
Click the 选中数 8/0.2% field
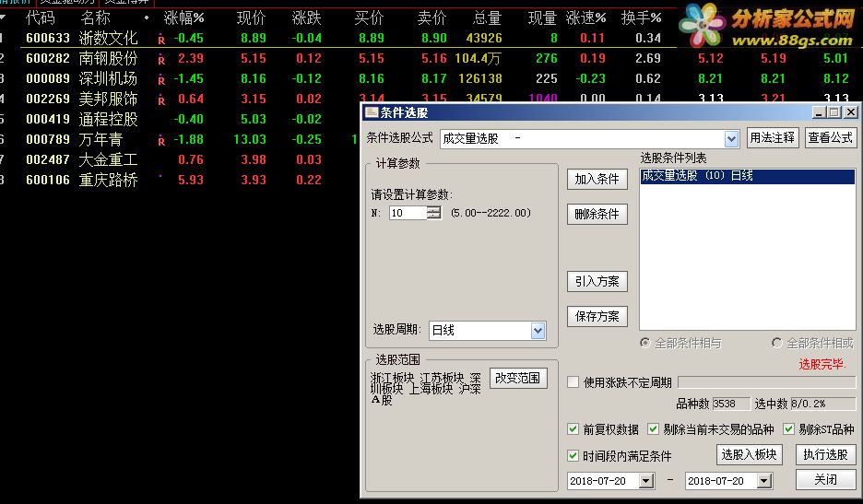pos(823,404)
